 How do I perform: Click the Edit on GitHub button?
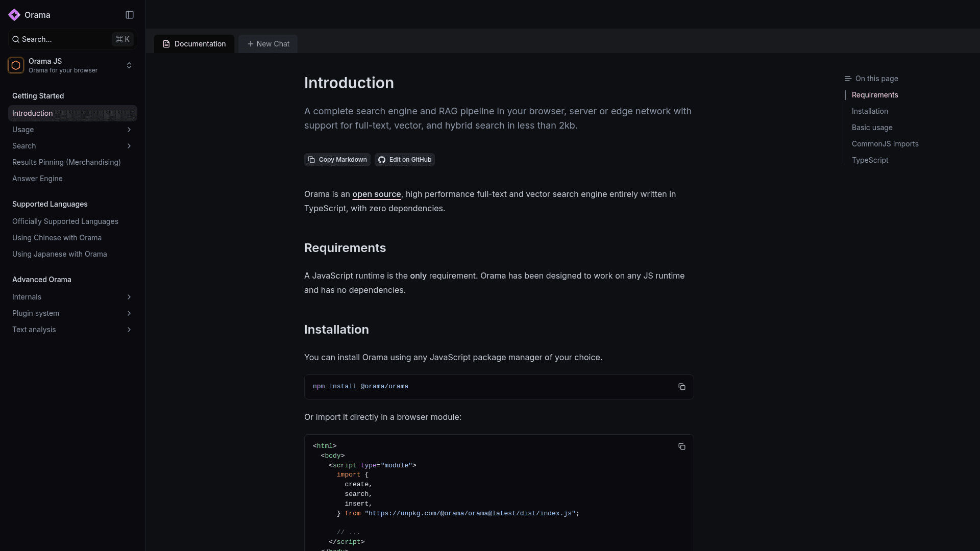point(405,160)
